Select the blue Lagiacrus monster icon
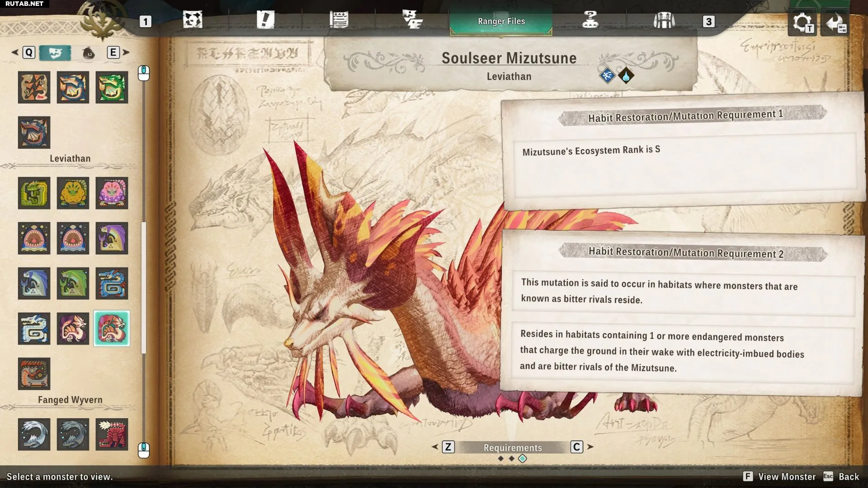This screenshot has height=488, width=868. pos(112,283)
